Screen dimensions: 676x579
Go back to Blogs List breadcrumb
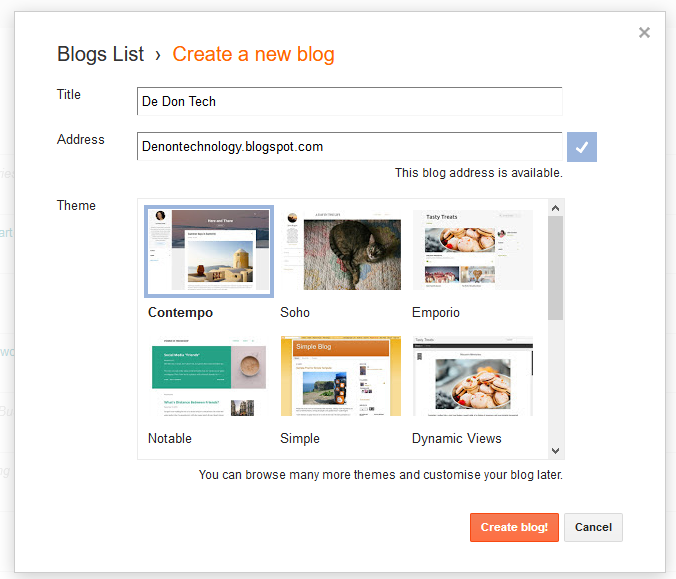pyautogui.click(x=100, y=54)
